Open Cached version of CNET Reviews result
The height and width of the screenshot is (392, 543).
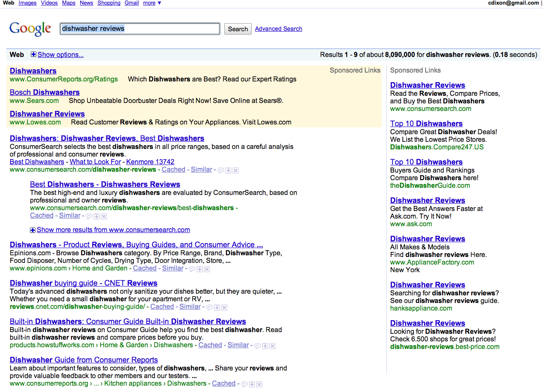pyautogui.click(x=162, y=307)
